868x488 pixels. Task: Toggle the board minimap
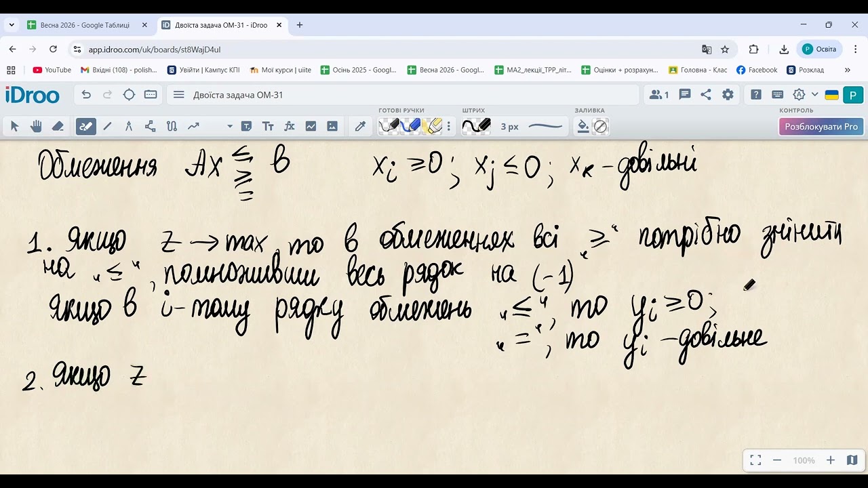tap(852, 460)
